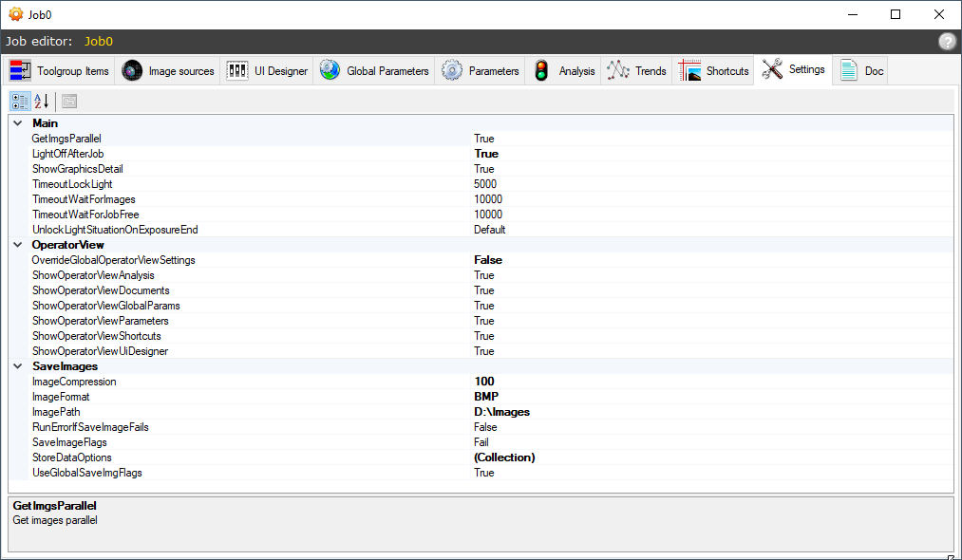The height and width of the screenshot is (560, 962).
Task: Open the Shortcuts tab
Action: click(x=713, y=71)
